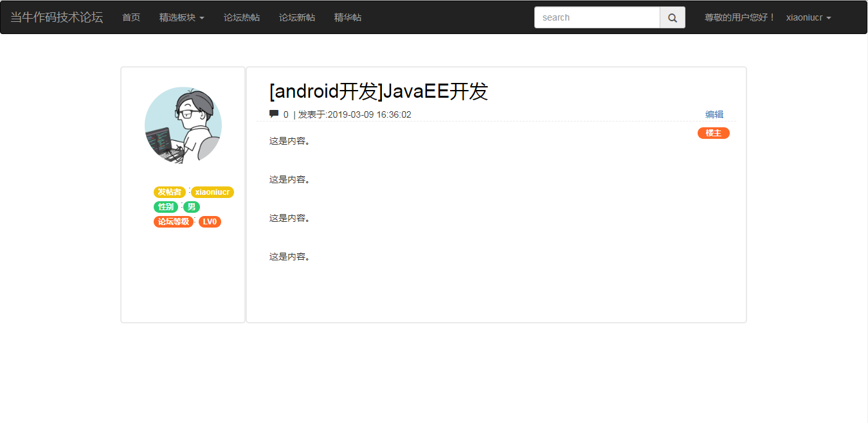Click the reply count 0
Screen dimensions: 868x423
click(x=286, y=114)
